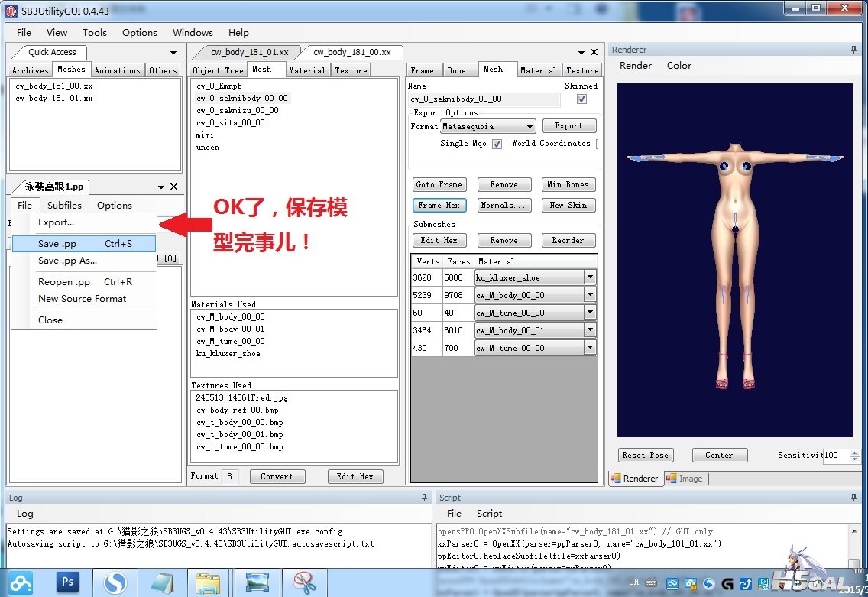The width and height of the screenshot is (868, 597).
Task: Choose Close in pp File menu
Action: coord(84,320)
